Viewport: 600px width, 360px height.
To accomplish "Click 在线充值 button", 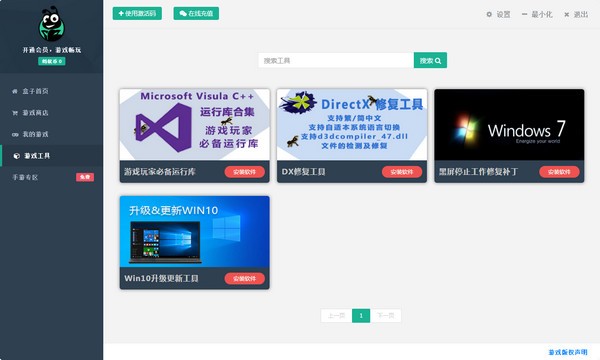I will tap(196, 13).
